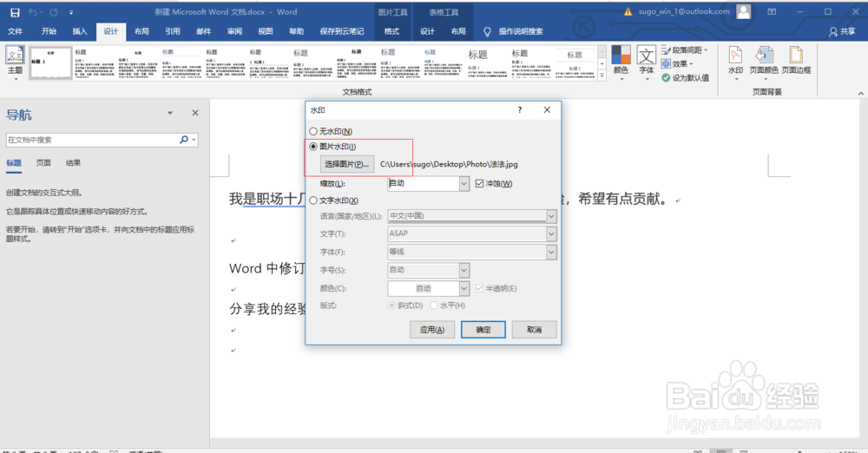Select Diagonal (斜式) layout radio

pyautogui.click(x=391, y=305)
